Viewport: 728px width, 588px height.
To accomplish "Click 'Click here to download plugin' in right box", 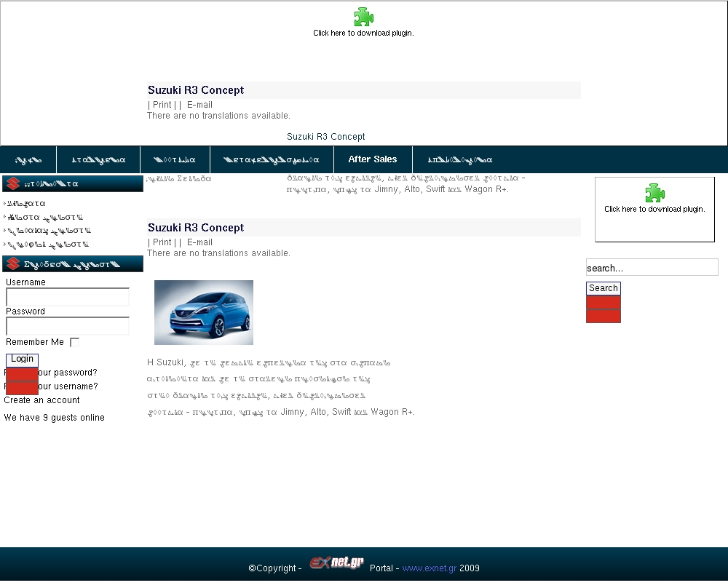I will click(x=654, y=210).
